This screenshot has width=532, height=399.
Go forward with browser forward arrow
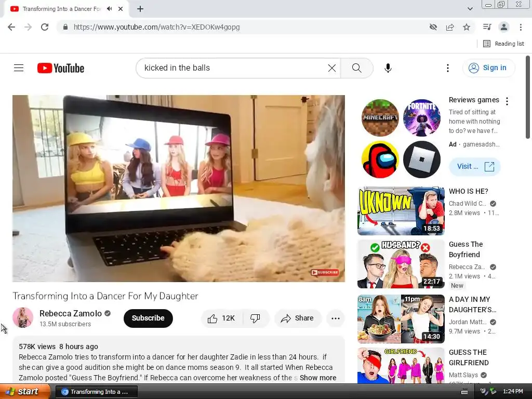coord(28,27)
